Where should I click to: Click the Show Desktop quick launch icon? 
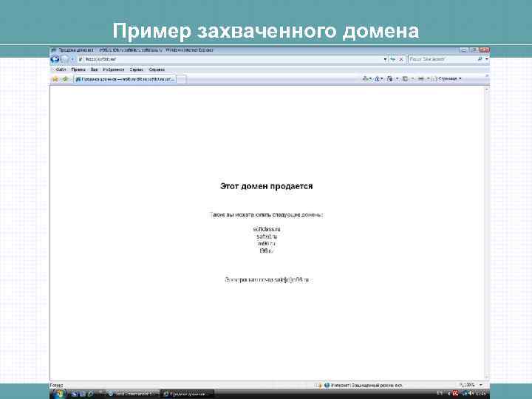click(75, 394)
